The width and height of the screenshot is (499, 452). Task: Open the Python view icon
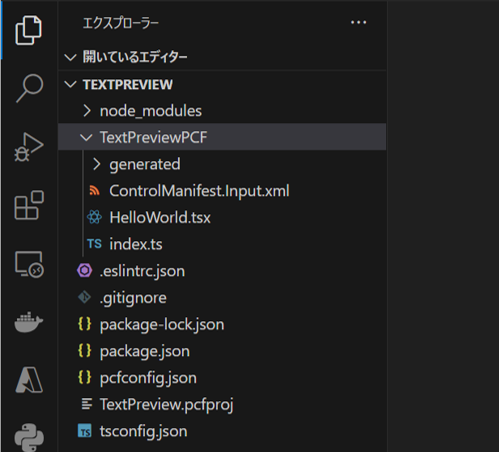[29, 437]
